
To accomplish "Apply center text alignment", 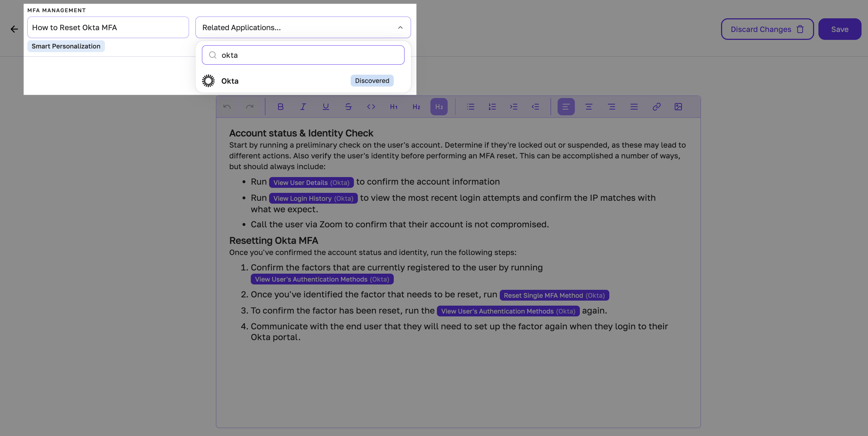I will tap(588, 106).
